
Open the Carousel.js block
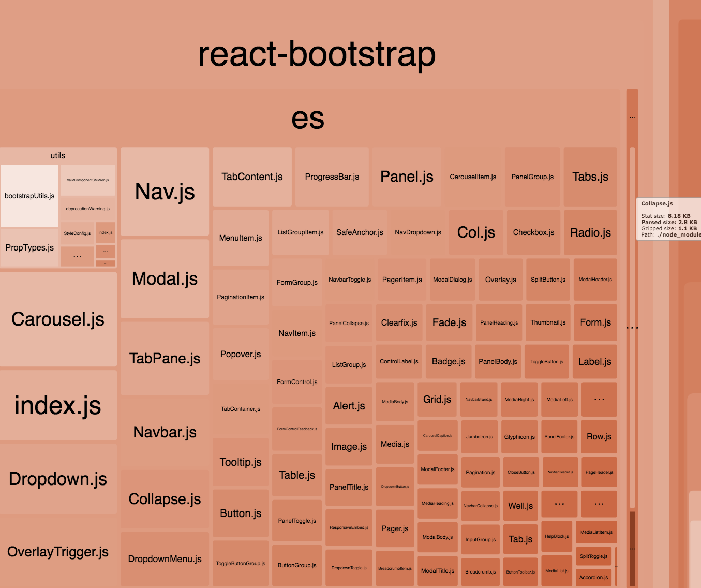(x=58, y=319)
